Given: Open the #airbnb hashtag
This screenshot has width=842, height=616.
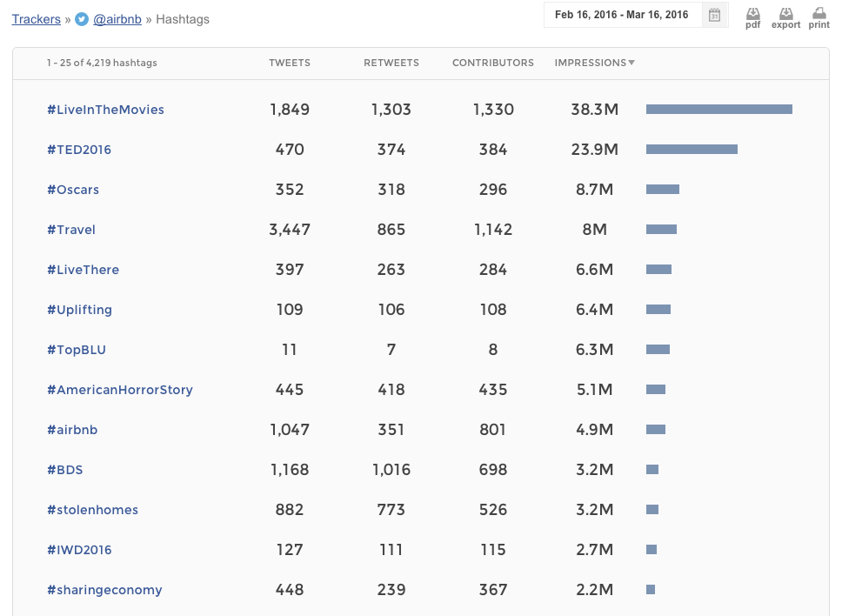Looking at the screenshot, I should [72, 430].
